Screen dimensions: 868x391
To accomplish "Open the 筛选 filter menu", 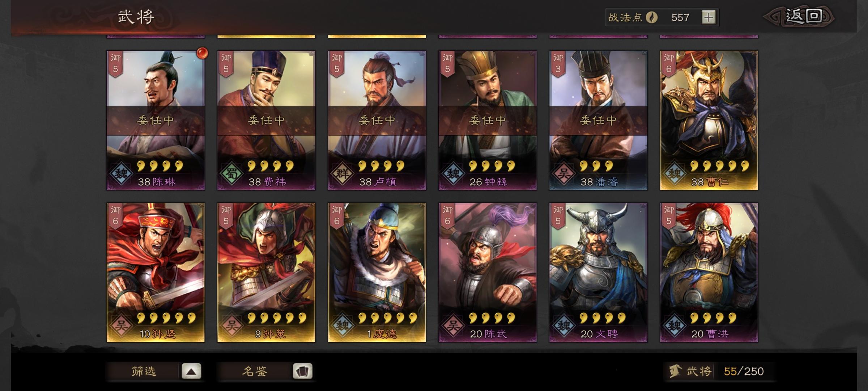I will tap(143, 371).
